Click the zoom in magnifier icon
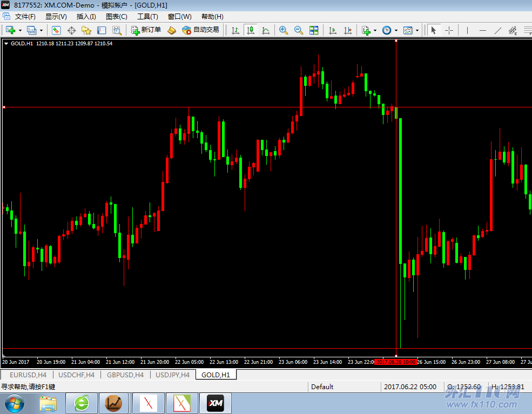The width and height of the screenshot is (532, 414). 283,30
